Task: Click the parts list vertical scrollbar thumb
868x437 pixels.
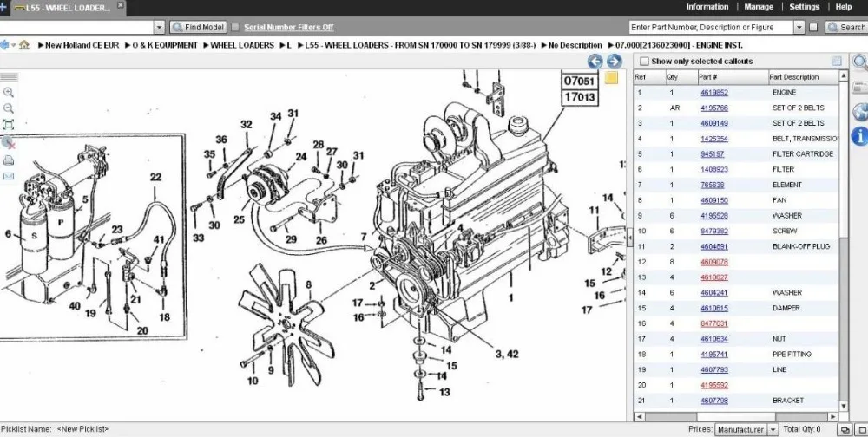Action: tap(844, 160)
